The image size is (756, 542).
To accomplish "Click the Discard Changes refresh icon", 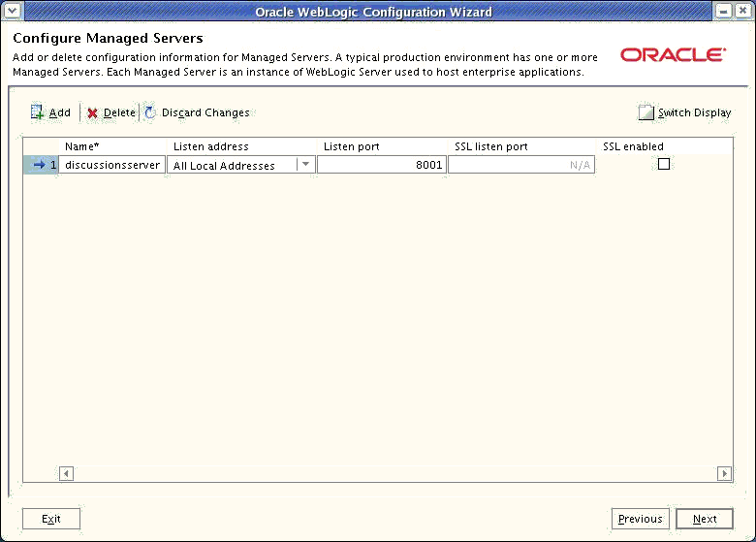I will [x=150, y=112].
